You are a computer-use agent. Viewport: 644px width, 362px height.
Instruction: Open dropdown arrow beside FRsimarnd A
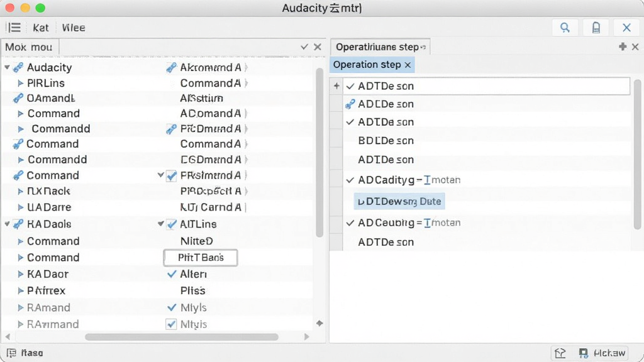pos(160,175)
